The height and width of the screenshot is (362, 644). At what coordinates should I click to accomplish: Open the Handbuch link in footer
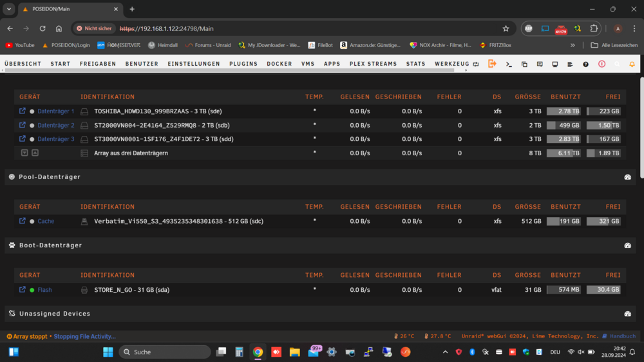(x=619, y=336)
